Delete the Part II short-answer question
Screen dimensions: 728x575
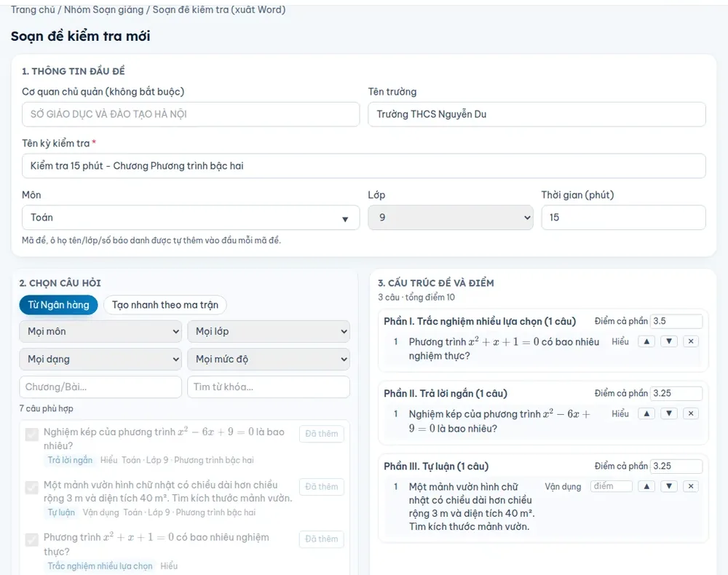[691, 413]
